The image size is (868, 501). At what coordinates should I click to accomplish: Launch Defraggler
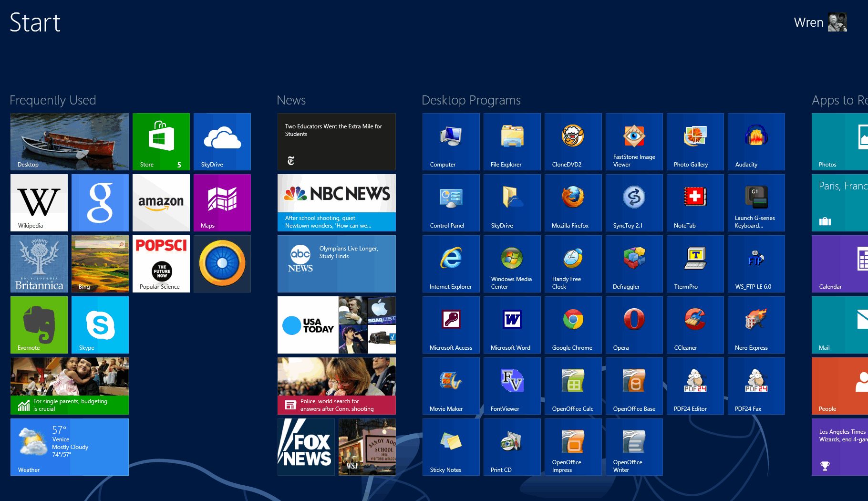[634, 264]
